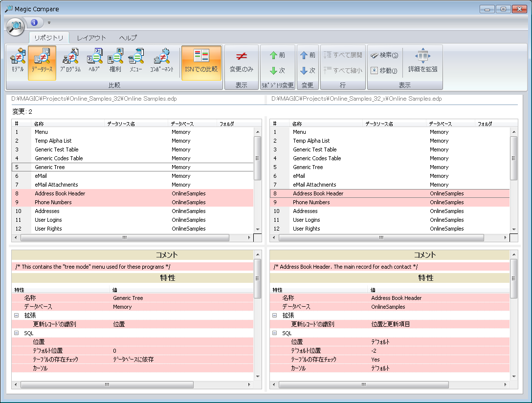Collapse 拡張 group in right properties panel
Screen dimensions: 532x403
274,315
